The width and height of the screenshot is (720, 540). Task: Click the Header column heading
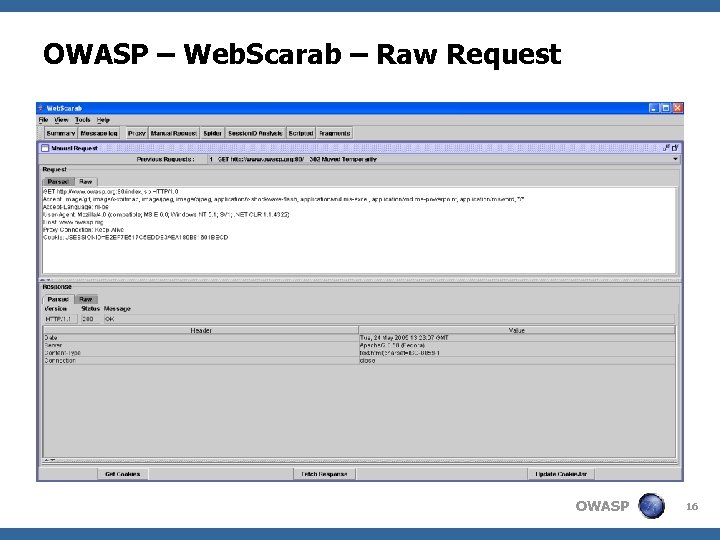(201, 330)
